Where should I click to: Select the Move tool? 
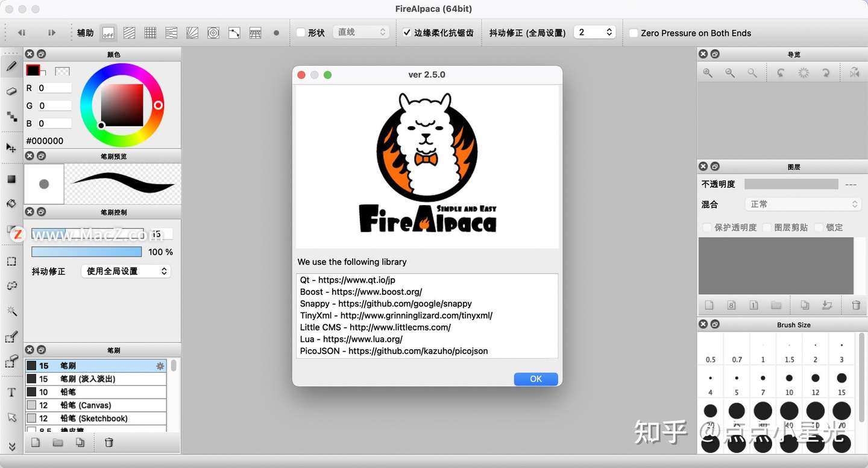11,148
